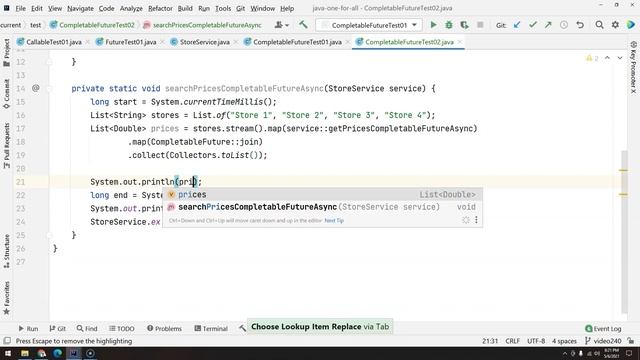
Task: Change CRLF line separator
Action: click(512, 341)
